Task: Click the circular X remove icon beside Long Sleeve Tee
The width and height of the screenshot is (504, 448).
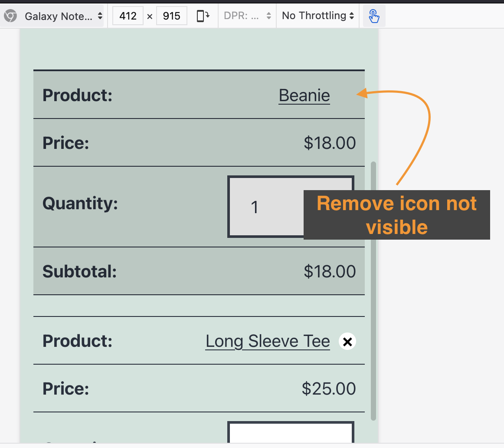Action: [x=347, y=342]
